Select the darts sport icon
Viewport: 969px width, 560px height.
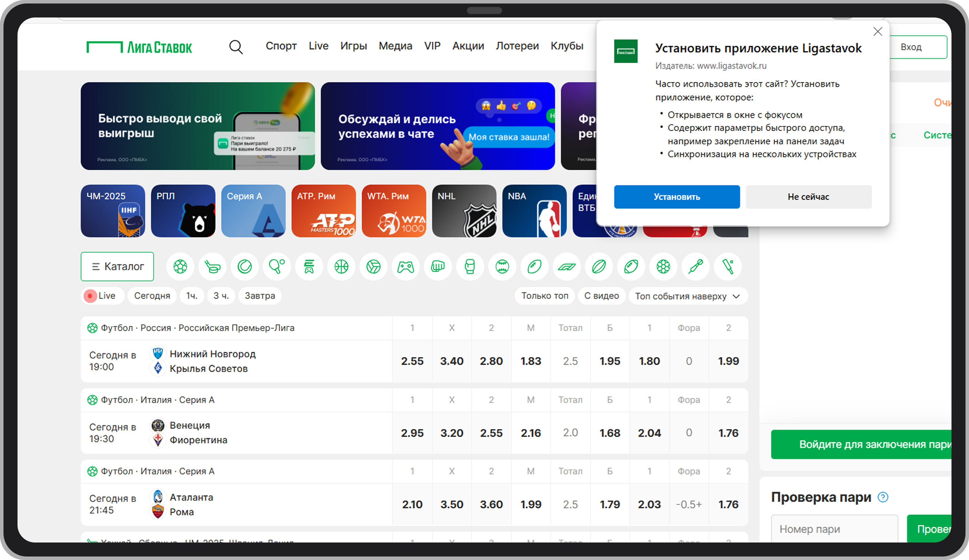click(x=695, y=266)
